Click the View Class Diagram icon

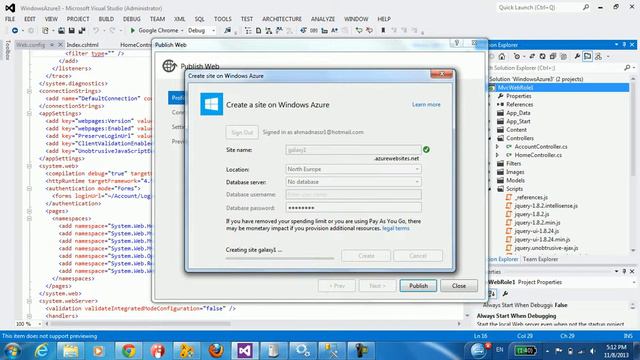tap(598, 57)
